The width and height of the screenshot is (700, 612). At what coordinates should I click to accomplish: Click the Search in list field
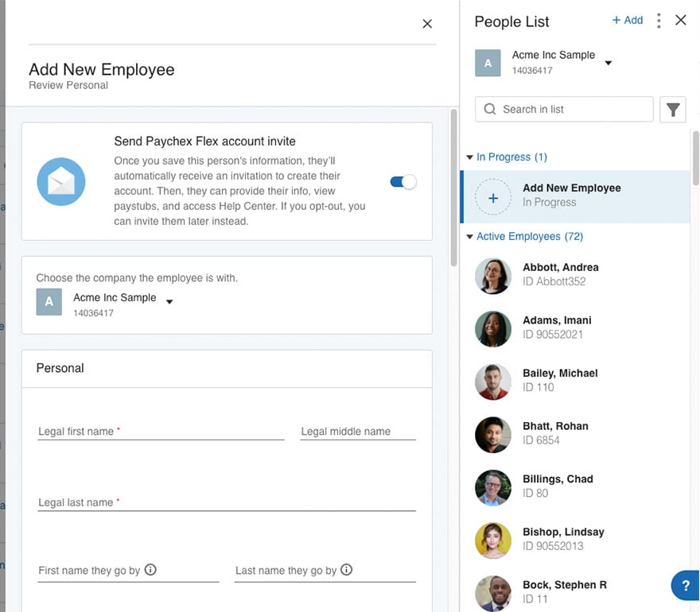pos(564,110)
